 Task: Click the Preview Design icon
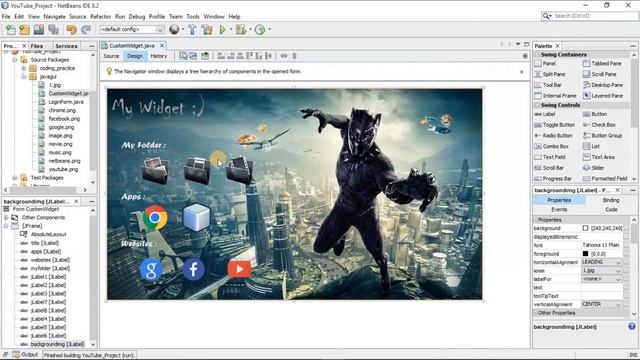point(205,56)
